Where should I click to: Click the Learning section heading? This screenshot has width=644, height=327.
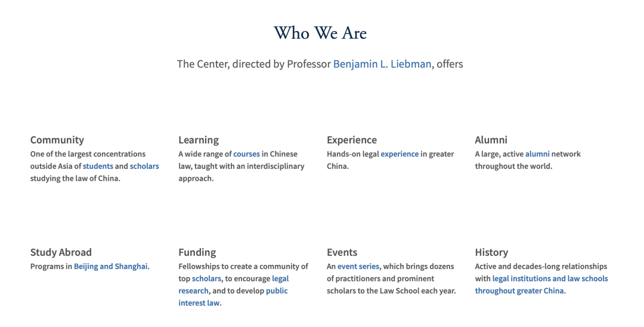(199, 140)
